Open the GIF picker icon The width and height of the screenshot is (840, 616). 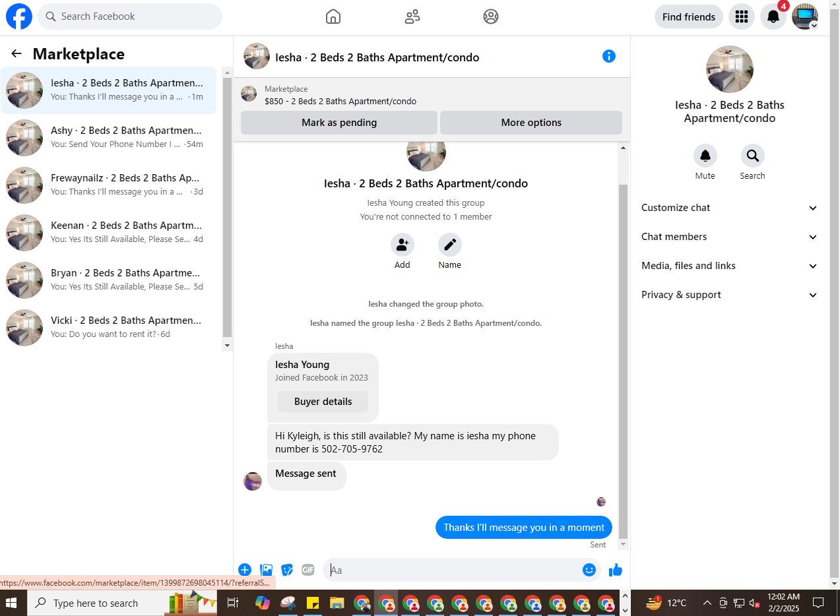(308, 570)
